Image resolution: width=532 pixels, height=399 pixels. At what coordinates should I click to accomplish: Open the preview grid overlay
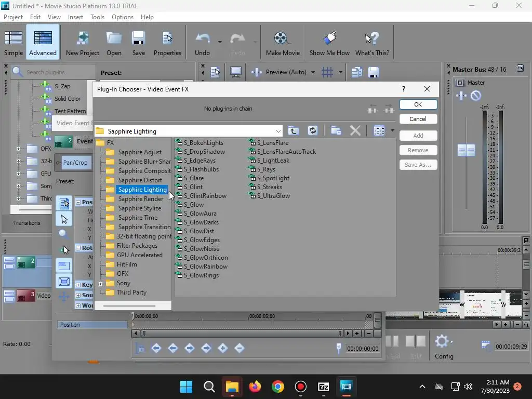tap(327, 72)
